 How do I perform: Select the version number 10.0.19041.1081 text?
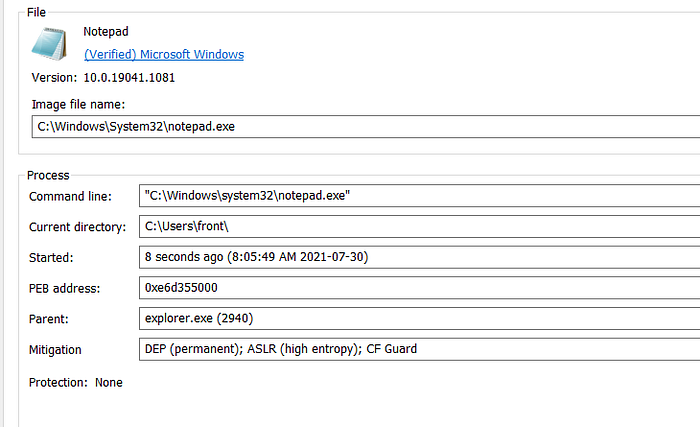pos(129,78)
